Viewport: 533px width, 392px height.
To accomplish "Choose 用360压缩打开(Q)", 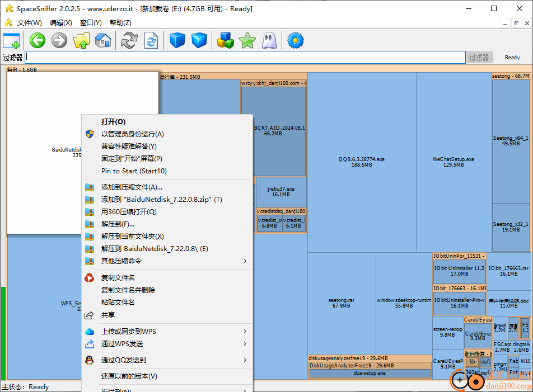I will click(x=167, y=212).
